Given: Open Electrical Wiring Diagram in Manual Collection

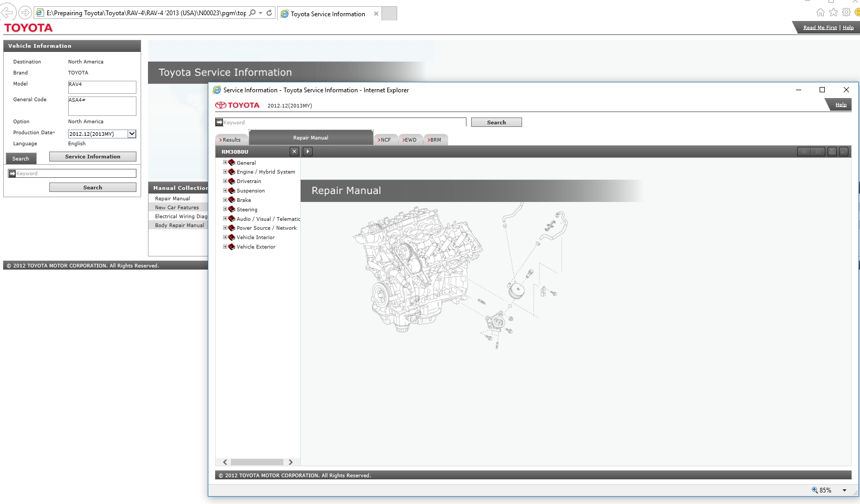Looking at the screenshot, I should (x=181, y=217).
